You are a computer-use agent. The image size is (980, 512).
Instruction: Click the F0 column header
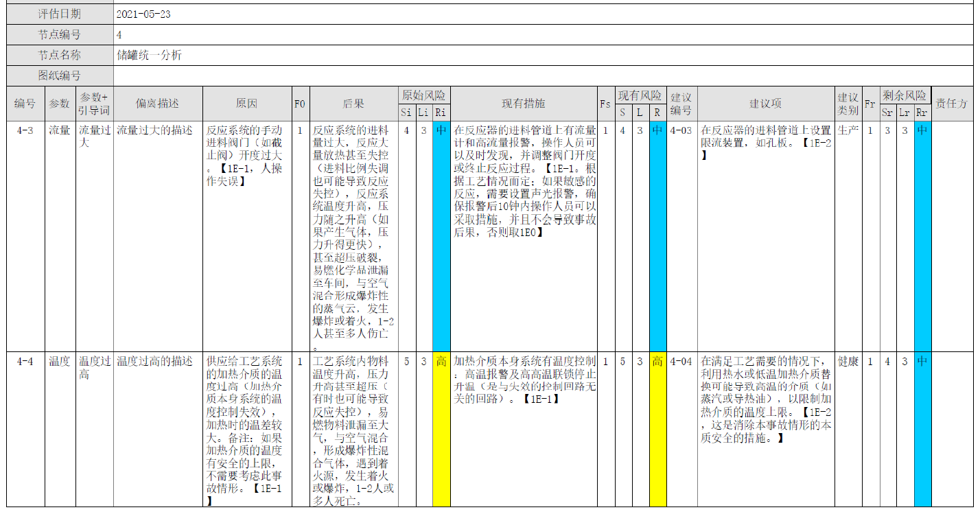pos(300,104)
